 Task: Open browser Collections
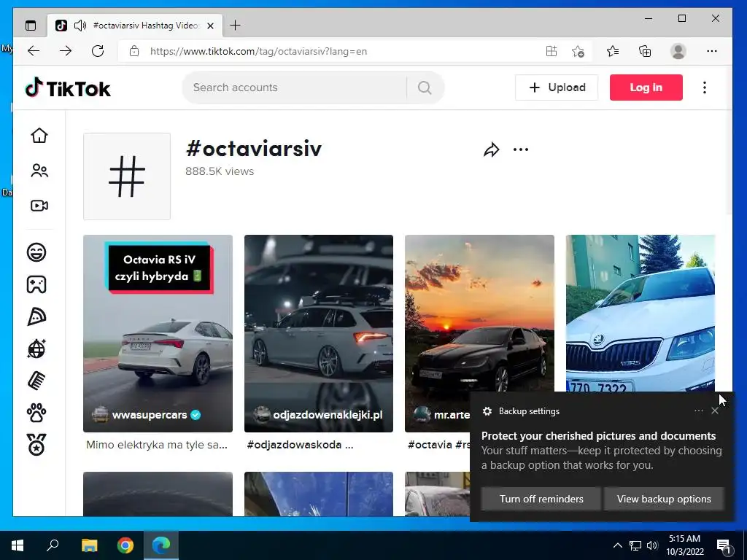[x=645, y=51]
